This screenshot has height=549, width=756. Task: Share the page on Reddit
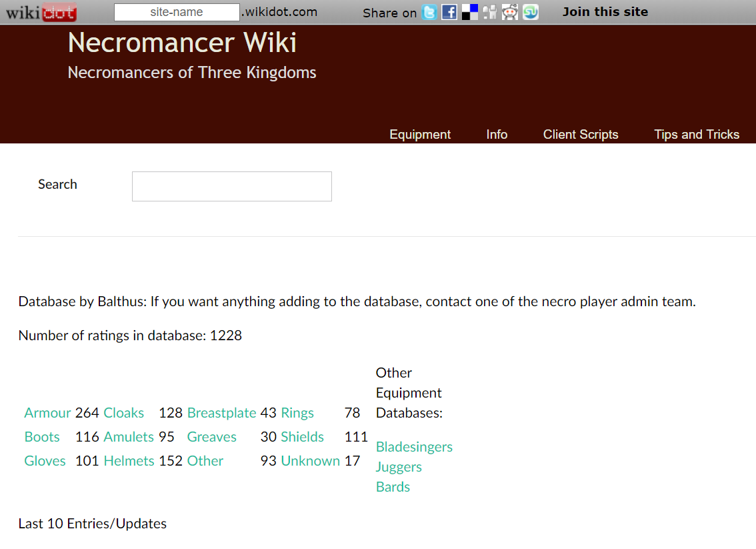click(510, 12)
